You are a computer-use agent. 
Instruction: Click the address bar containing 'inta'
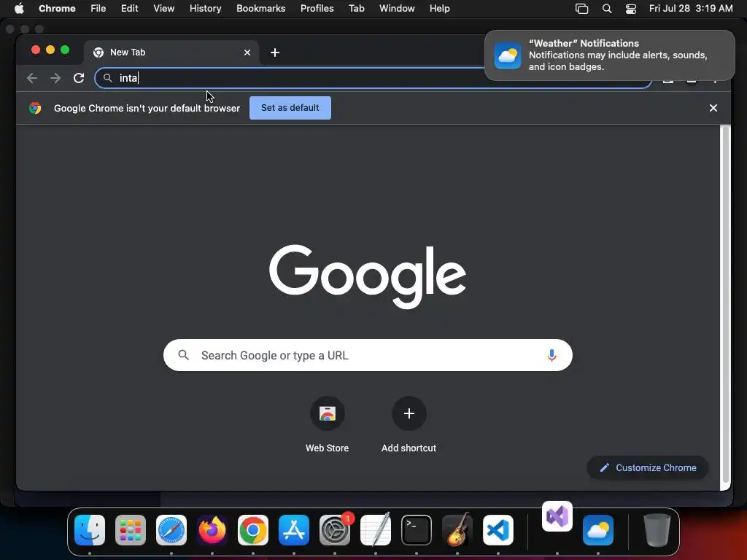[373, 78]
